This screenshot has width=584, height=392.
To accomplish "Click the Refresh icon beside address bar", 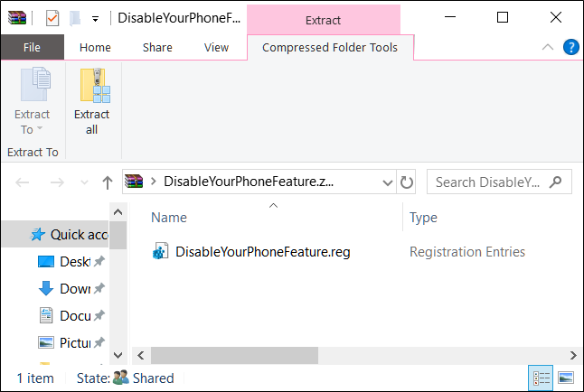I will [x=407, y=182].
